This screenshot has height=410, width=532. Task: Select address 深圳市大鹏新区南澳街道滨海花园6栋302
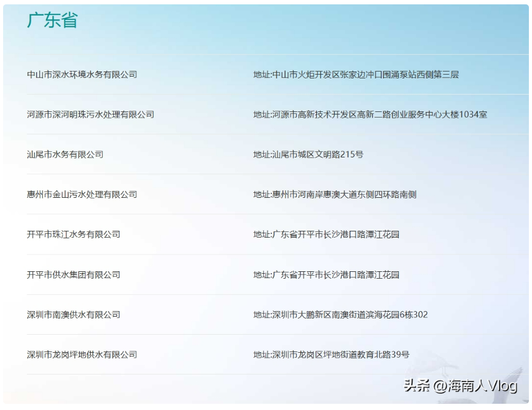(x=340, y=315)
